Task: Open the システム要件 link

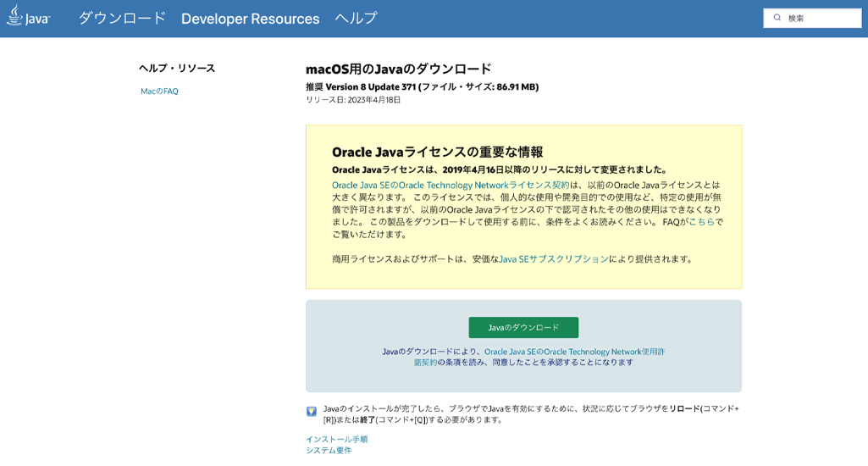Action: (329, 451)
